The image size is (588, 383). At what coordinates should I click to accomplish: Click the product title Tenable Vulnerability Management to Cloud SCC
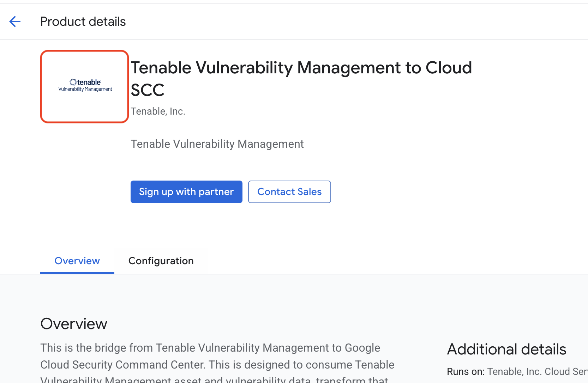click(301, 79)
